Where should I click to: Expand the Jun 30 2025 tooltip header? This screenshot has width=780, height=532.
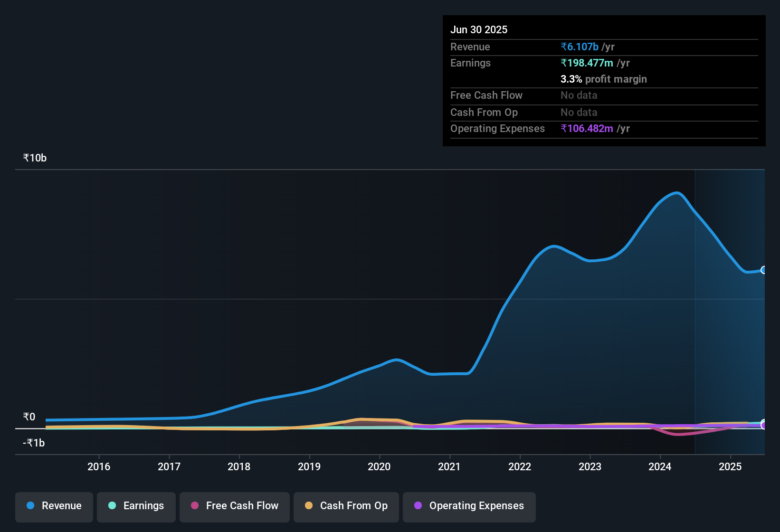click(x=479, y=29)
